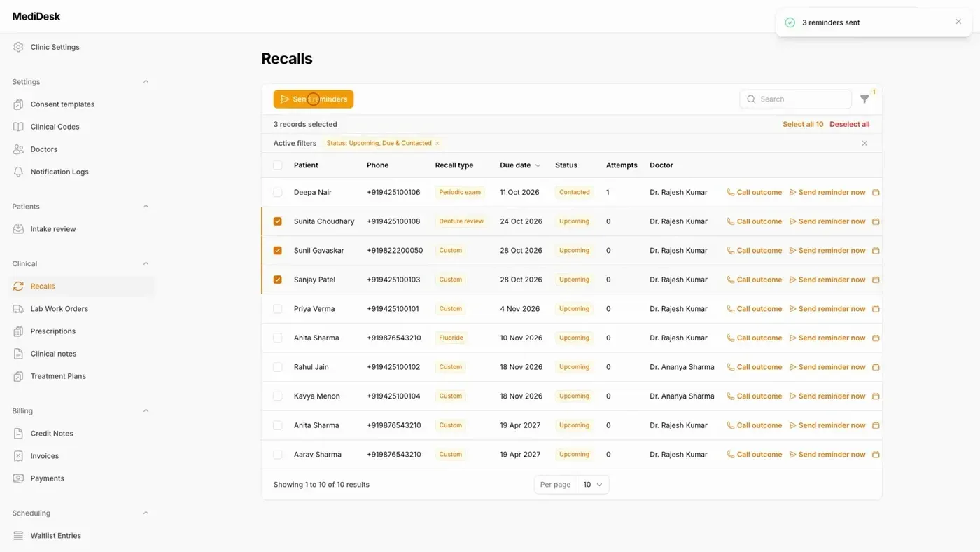
Task: Uncheck Sanjay Patel's row checkbox
Action: click(278, 280)
